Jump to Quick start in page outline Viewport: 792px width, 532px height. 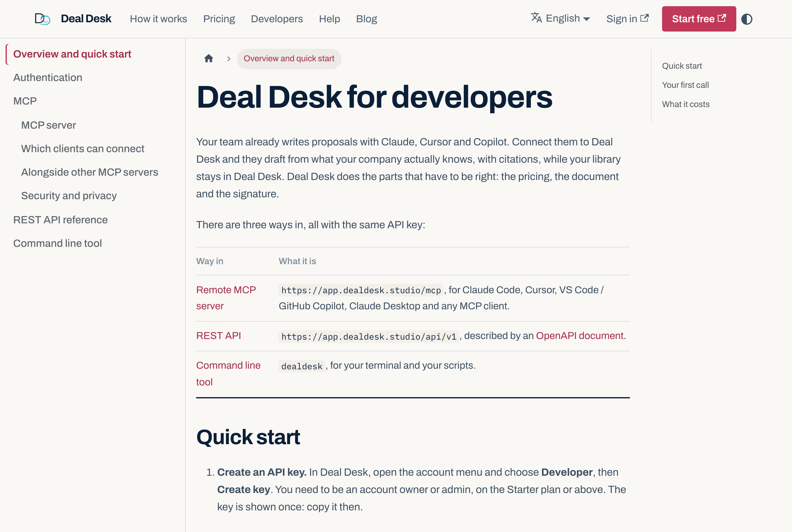(682, 66)
